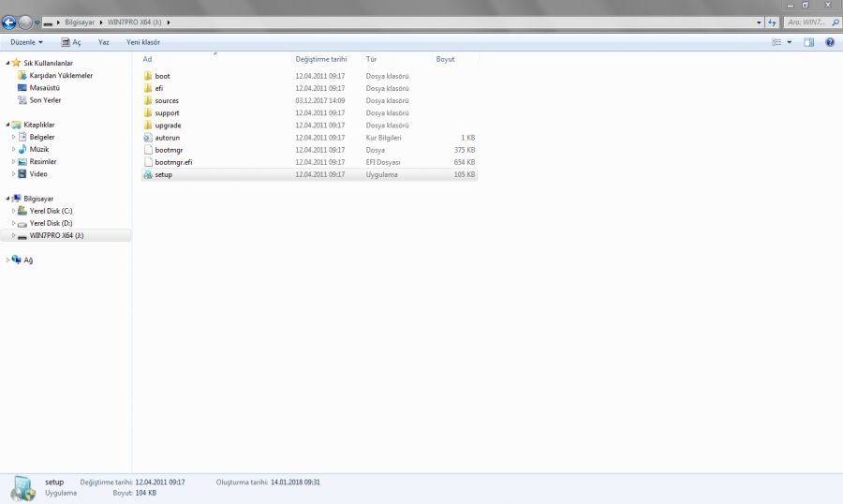Click the drive icon in address bar
This screenshot has height=504, width=843.
click(49, 22)
